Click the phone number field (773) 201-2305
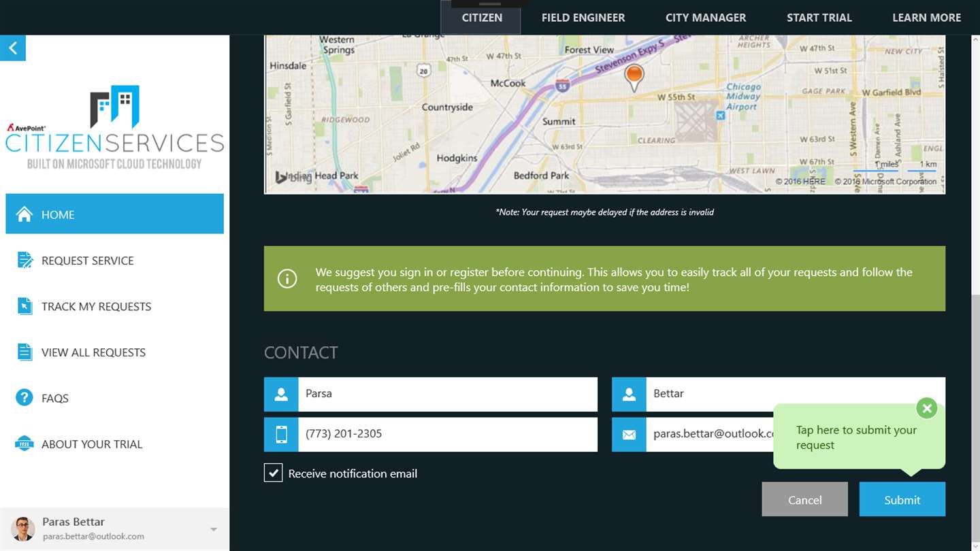The height and width of the screenshot is (551, 980). (448, 435)
